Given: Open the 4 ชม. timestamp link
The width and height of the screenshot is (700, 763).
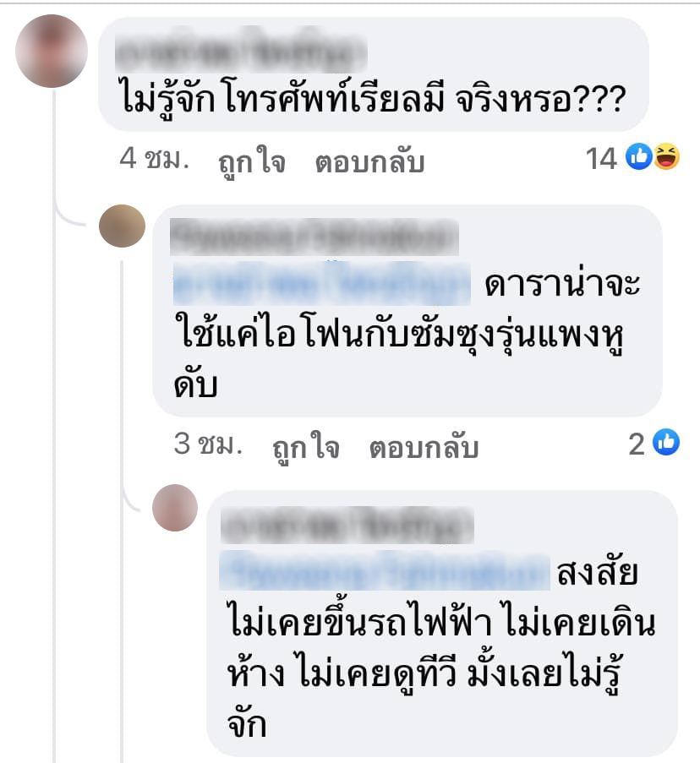Looking at the screenshot, I should point(155,159).
